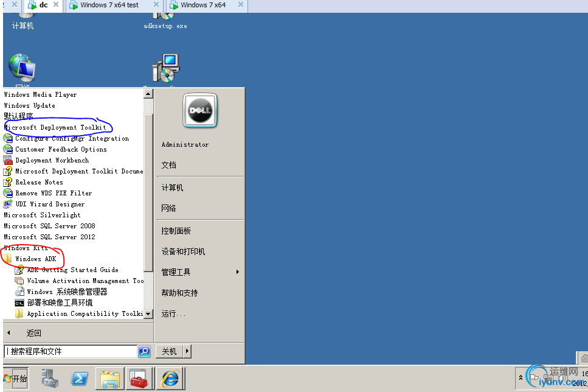Open 帮助和支持

[179, 293]
